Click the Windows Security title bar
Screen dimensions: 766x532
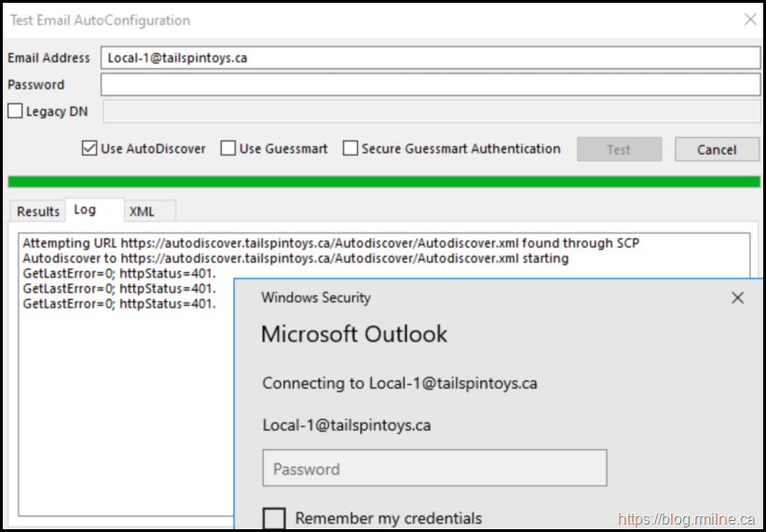click(x=466, y=298)
